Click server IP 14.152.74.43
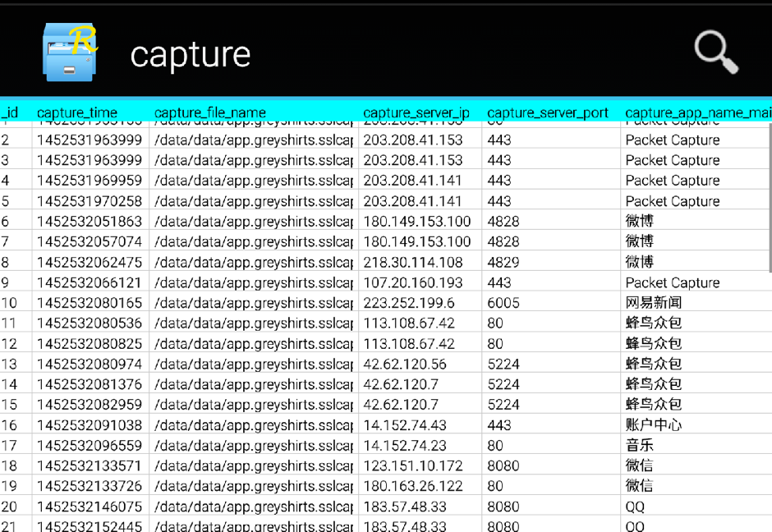Viewport: 772px width, 532px height. pos(405,424)
